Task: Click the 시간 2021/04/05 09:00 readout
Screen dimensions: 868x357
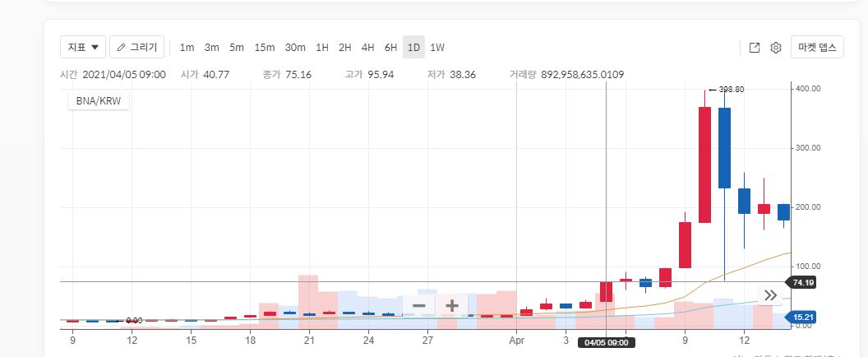Action: pos(113,74)
